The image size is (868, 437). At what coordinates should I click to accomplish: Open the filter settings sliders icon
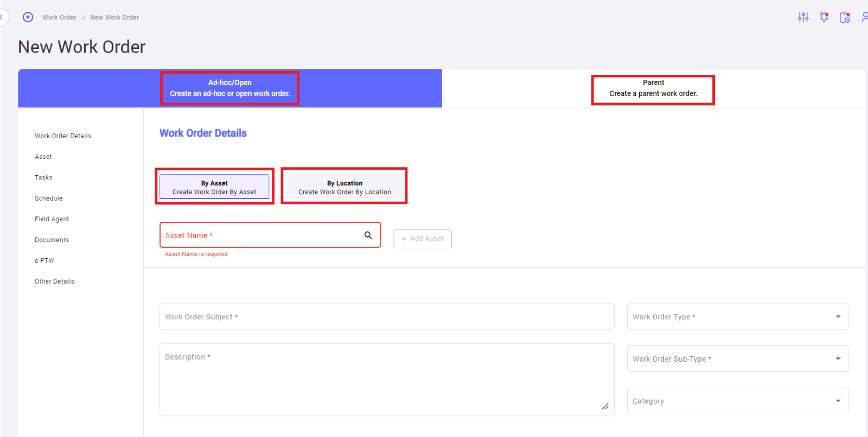803,17
